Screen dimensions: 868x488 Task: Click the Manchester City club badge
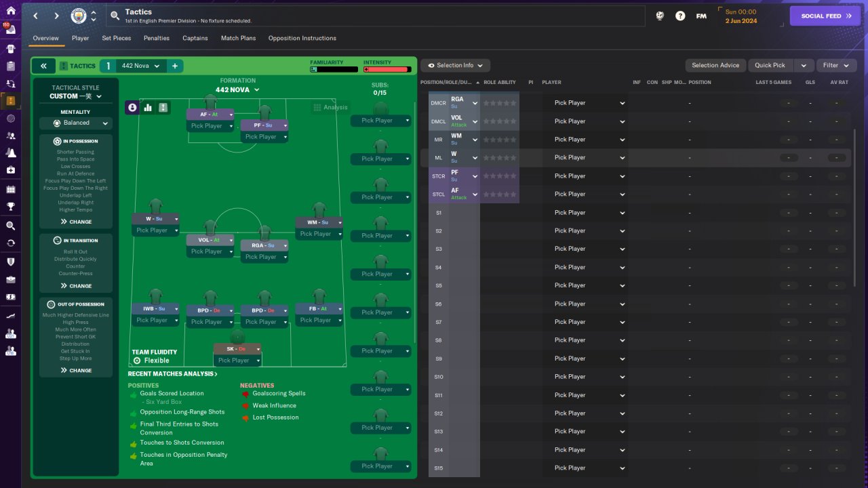pos(79,16)
